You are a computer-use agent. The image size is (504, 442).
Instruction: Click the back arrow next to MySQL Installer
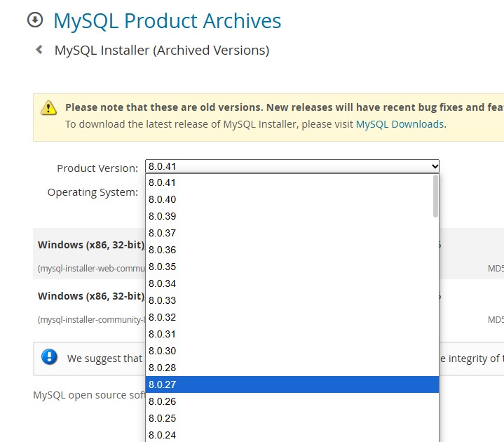coord(39,50)
